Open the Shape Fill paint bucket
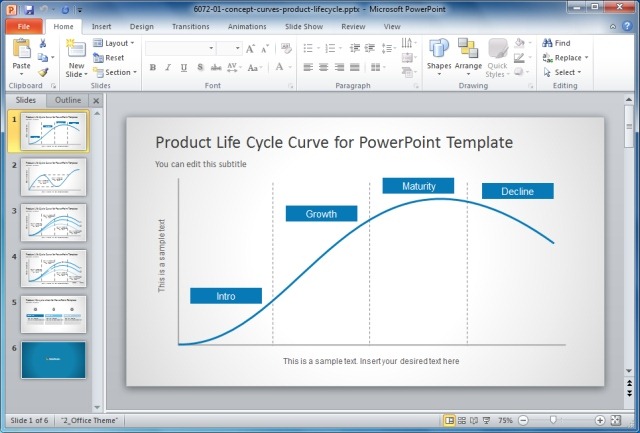 coord(519,42)
